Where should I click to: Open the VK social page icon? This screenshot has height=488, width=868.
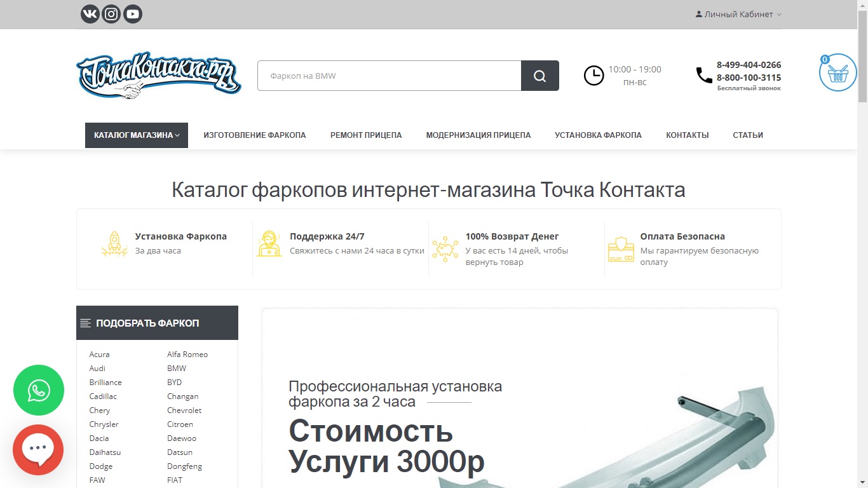90,14
